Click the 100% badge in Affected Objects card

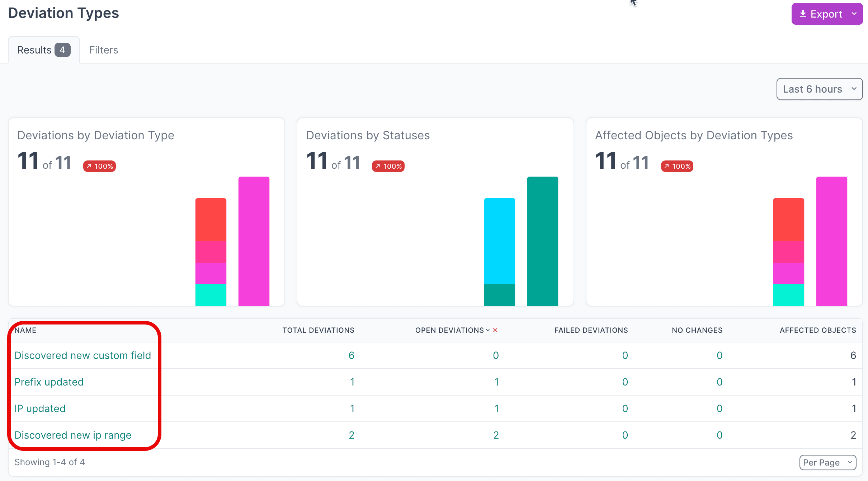[x=677, y=166]
